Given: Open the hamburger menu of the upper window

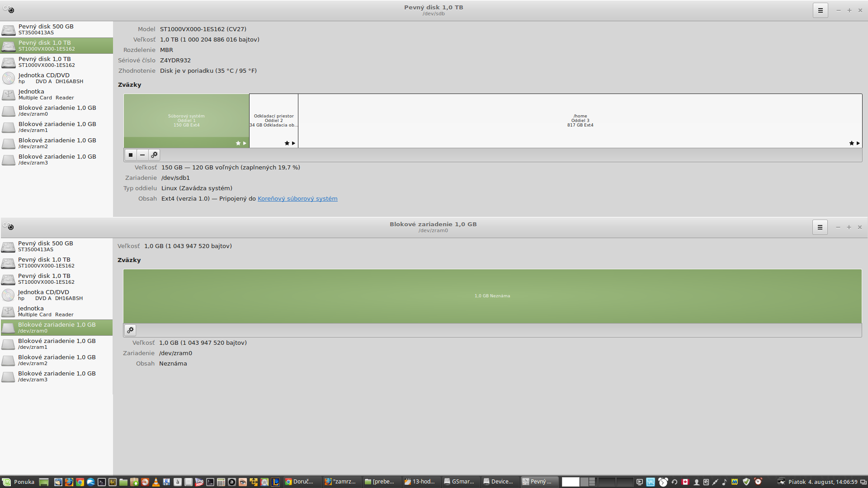Looking at the screenshot, I should [x=820, y=10].
